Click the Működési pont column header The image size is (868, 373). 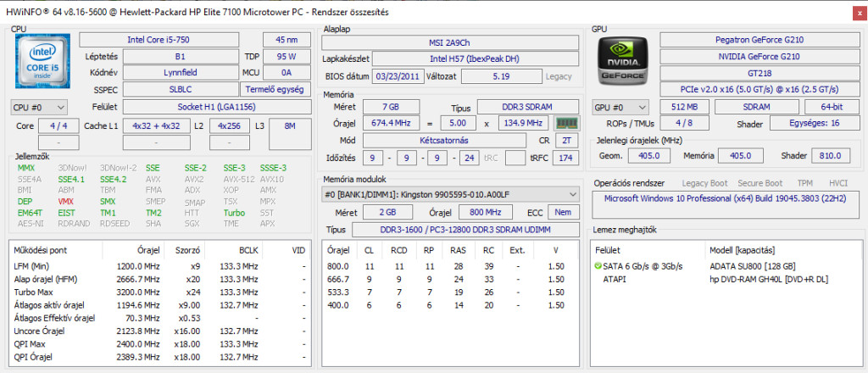click(57, 251)
